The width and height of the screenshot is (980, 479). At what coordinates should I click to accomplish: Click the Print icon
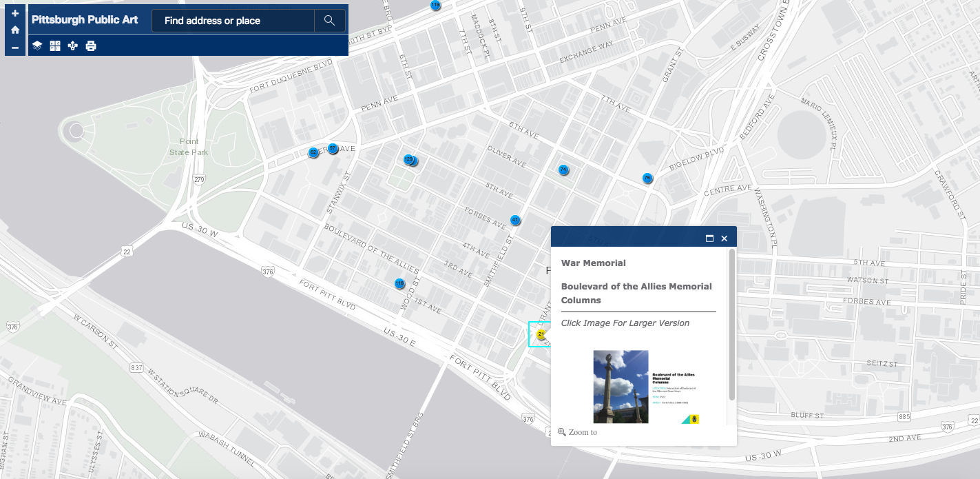[91, 46]
